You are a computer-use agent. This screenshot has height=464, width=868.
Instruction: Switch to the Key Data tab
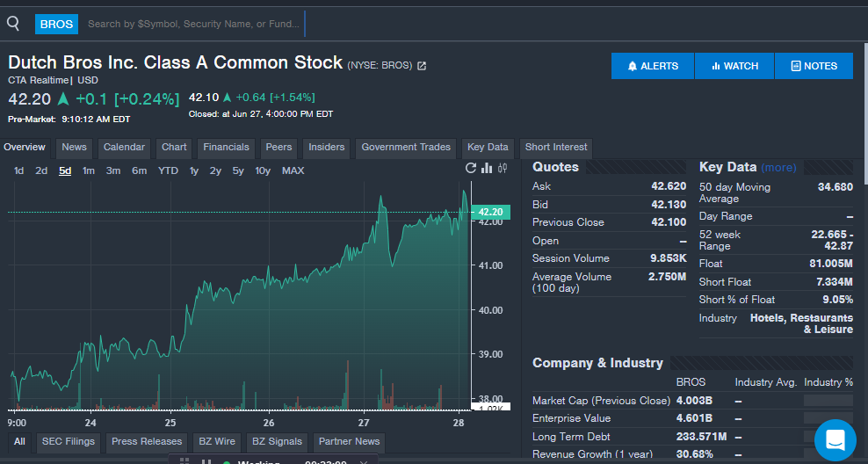click(x=488, y=148)
